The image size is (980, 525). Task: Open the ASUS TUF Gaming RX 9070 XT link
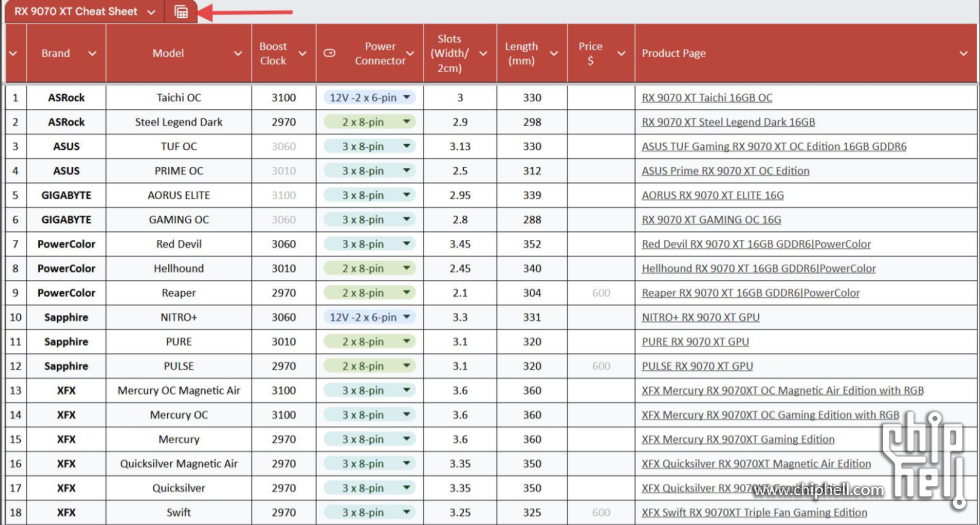(x=774, y=146)
